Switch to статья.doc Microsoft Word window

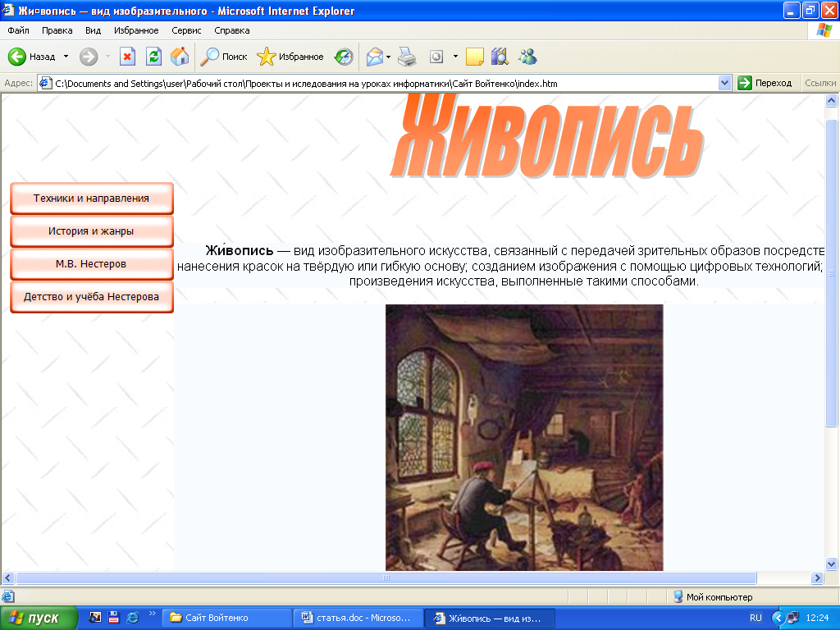pyautogui.click(x=359, y=619)
